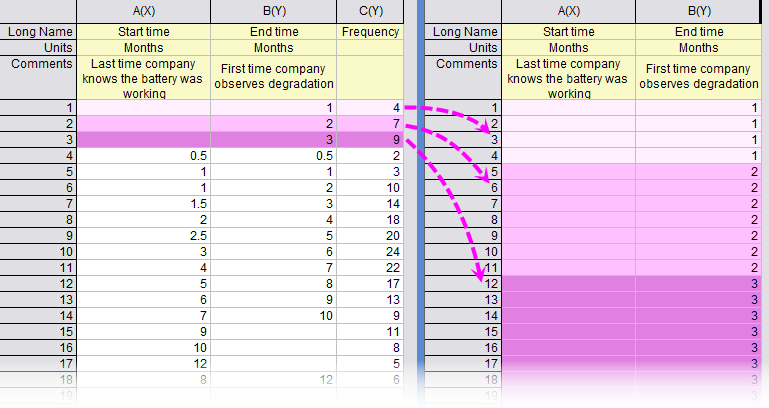Image resolution: width=769 pixels, height=408 pixels.
Task: Click Frequency cell with value 9 in row 3
Action: coord(370,140)
